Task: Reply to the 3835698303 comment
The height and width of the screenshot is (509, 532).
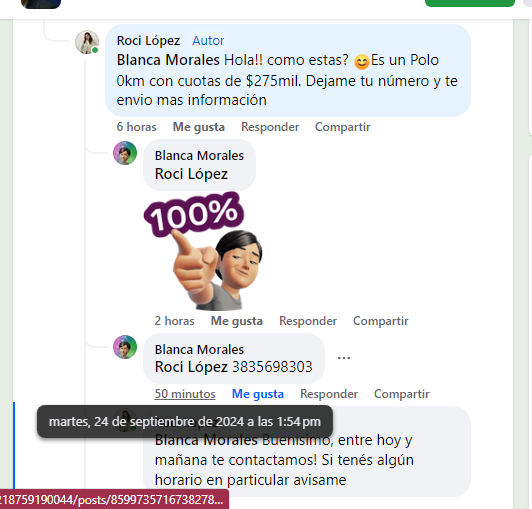Action: tap(329, 394)
